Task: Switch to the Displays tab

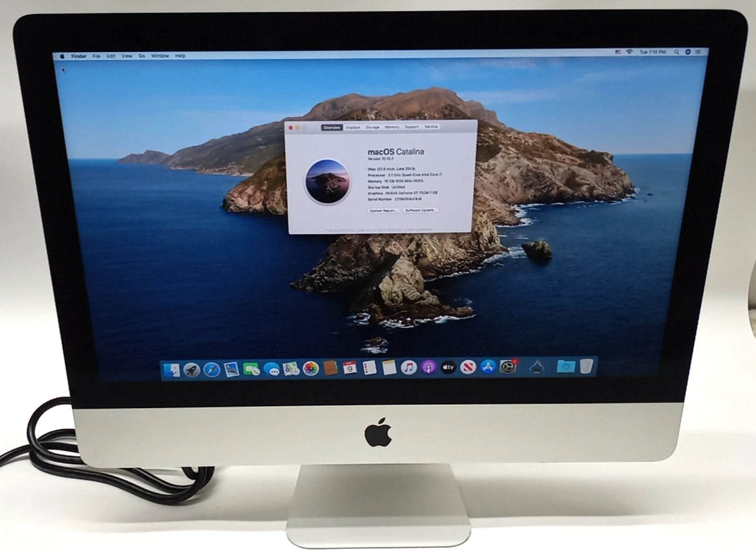Action: tap(353, 127)
